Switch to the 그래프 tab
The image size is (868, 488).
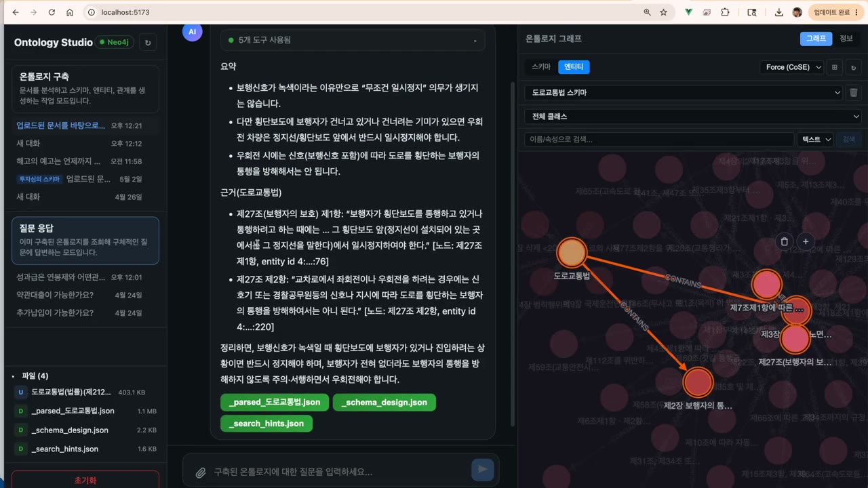pyautogui.click(x=816, y=39)
